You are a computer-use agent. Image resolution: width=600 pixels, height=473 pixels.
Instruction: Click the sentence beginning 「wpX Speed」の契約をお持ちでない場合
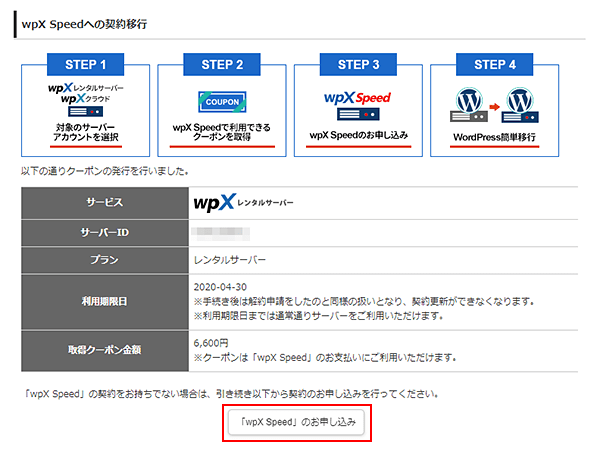point(232,394)
